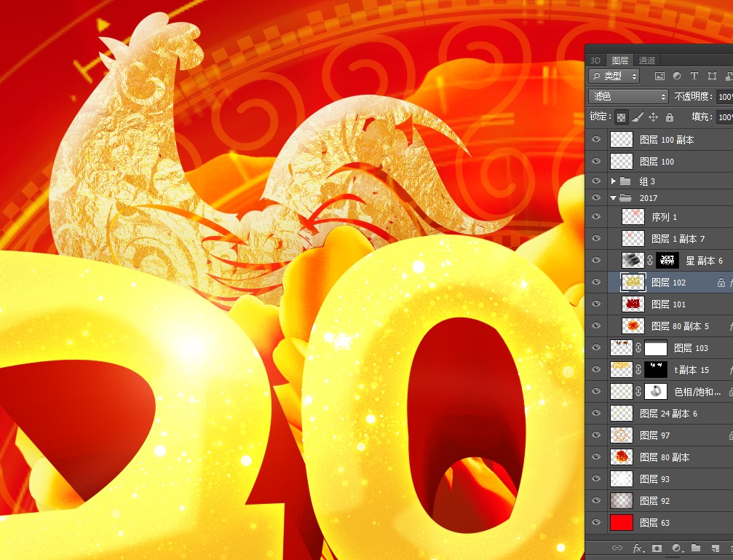The image size is (733, 560).
Task: Switch to the 通道 tab
Action: click(647, 60)
